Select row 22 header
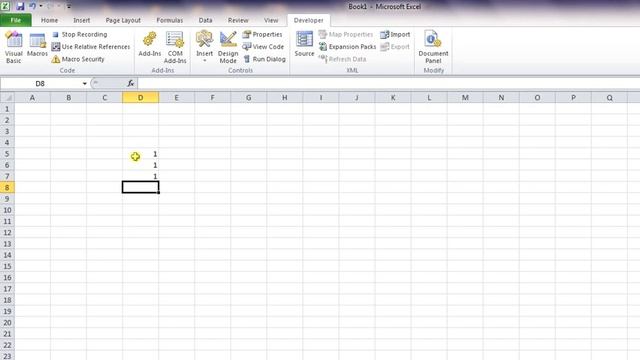640x360 pixels. (7, 345)
